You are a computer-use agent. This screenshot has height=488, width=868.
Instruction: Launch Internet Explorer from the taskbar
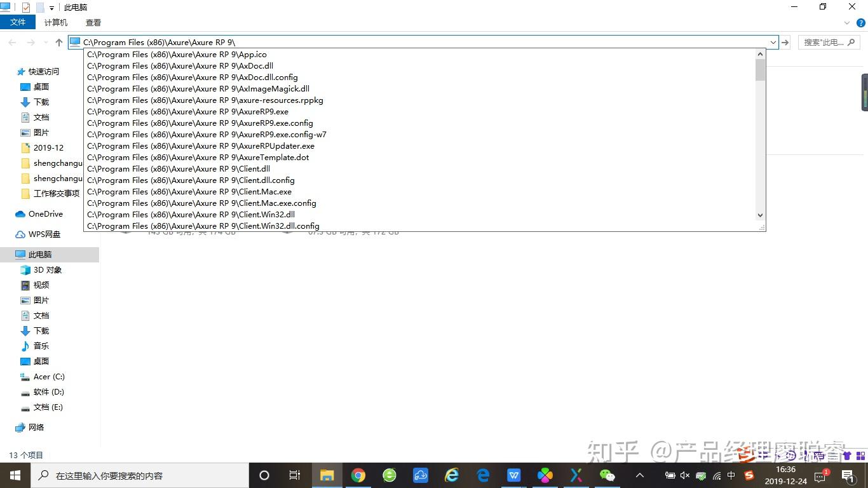click(x=452, y=475)
